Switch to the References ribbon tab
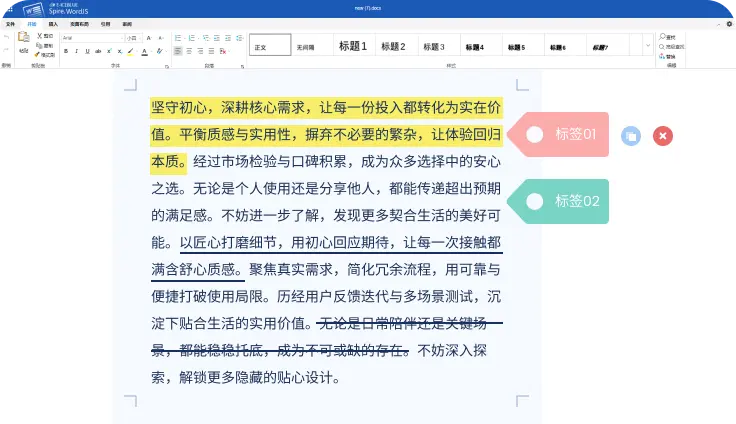The height and width of the screenshot is (424, 736). click(106, 24)
